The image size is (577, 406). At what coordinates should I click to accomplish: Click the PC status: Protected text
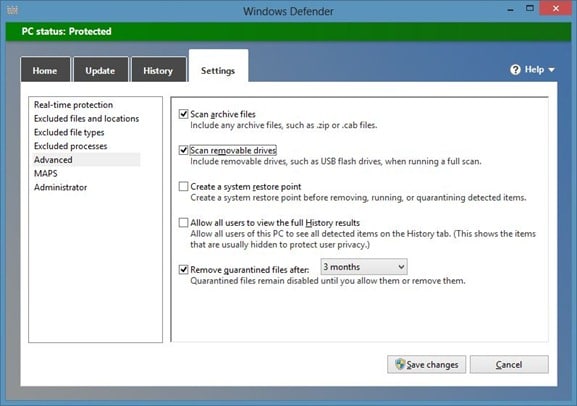click(x=66, y=31)
